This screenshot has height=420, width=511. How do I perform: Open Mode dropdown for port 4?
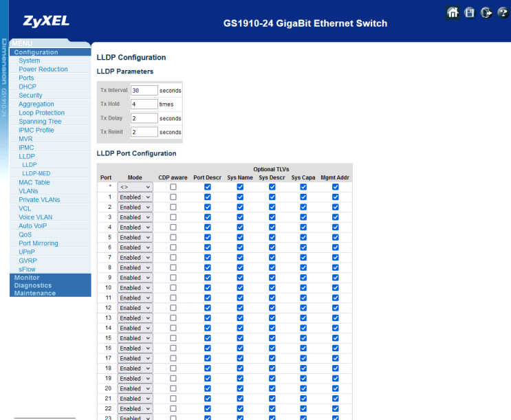tap(135, 228)
